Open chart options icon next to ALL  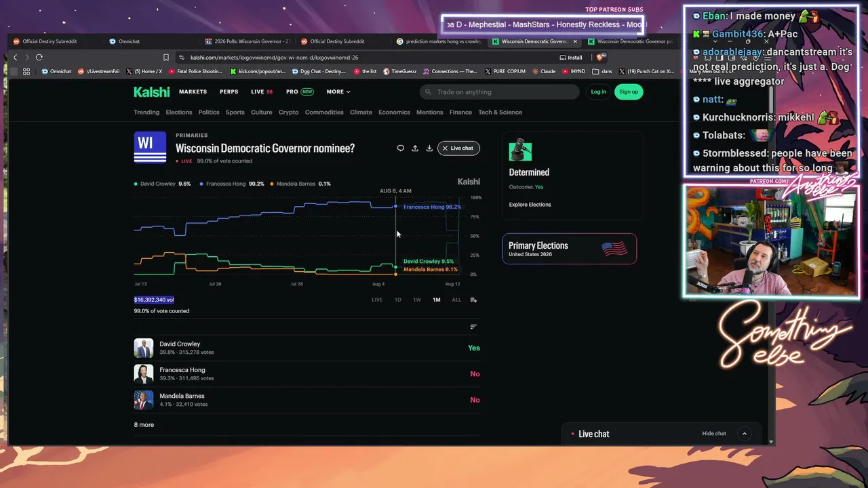(x=473, y=300)
